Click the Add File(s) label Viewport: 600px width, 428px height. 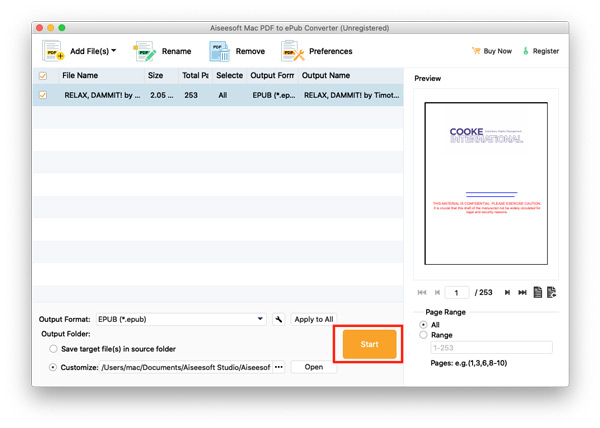90,51
